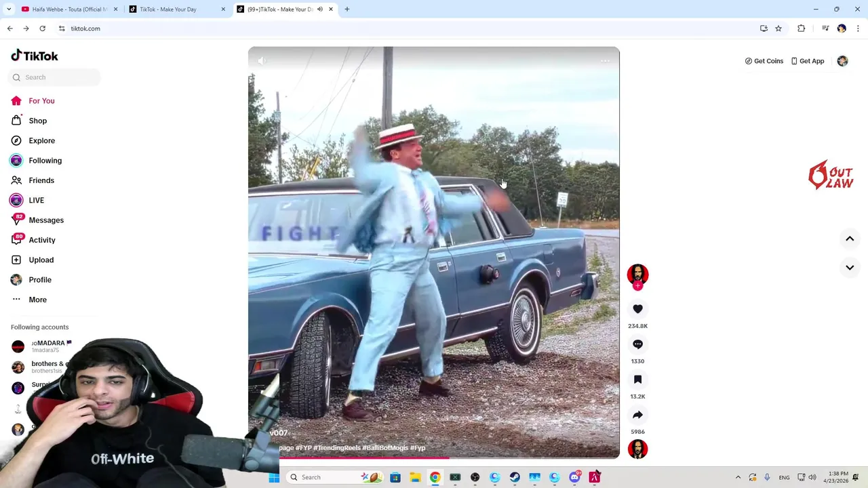The width and height of the screenshot is (868, 488).
Task: Open Discord from taskbar
Action: pos(575,477)
